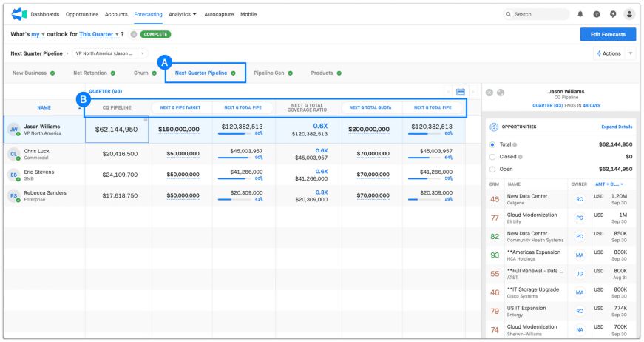
Task: Click the Actions button
Action: point(609,53)
